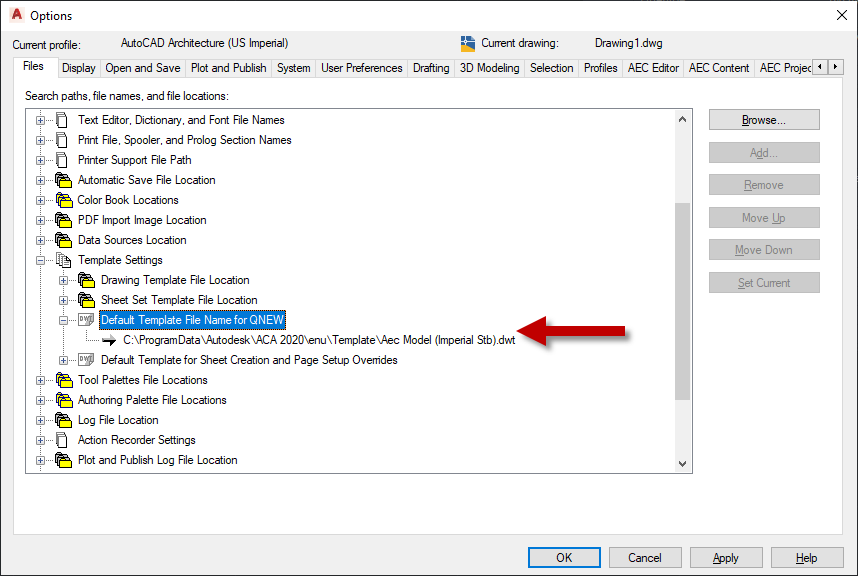This screenshot has height=576, width=858.
Task: Collapse Default Template File Name for QNEW
Action: pyautogui.click(x=63, y=321)
